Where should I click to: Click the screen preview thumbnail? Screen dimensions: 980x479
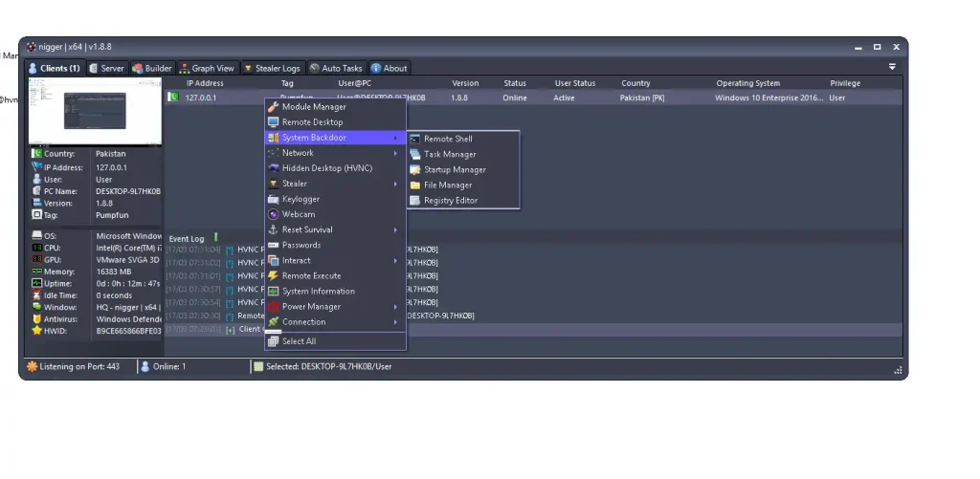(95, 110)
